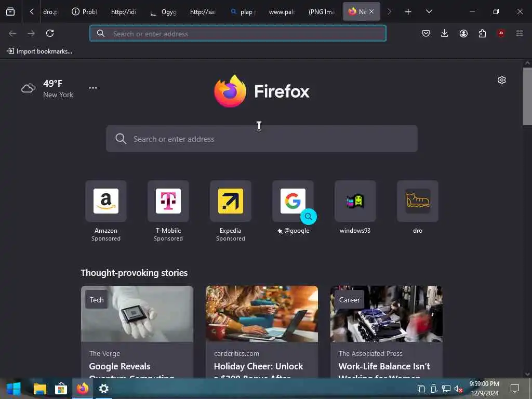Screen dimensions: 532x399
Task: Open Settings gear in the taskbar
Action: pos(103,389)
